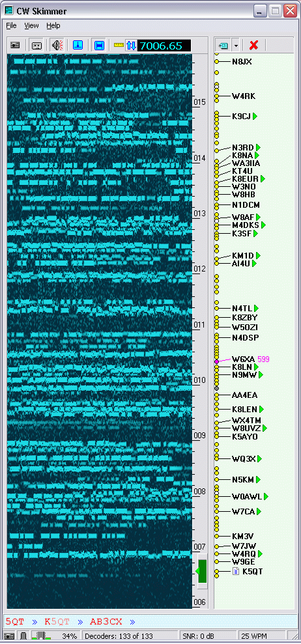Click the green arrow next to W0AWL
Screen dimensions: 301x644
[266, 497]
